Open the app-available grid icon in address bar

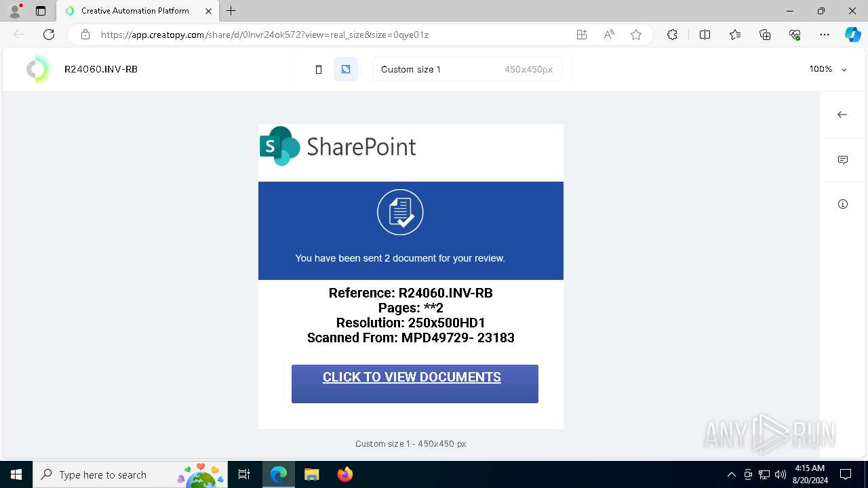click(x=582, y=35)
